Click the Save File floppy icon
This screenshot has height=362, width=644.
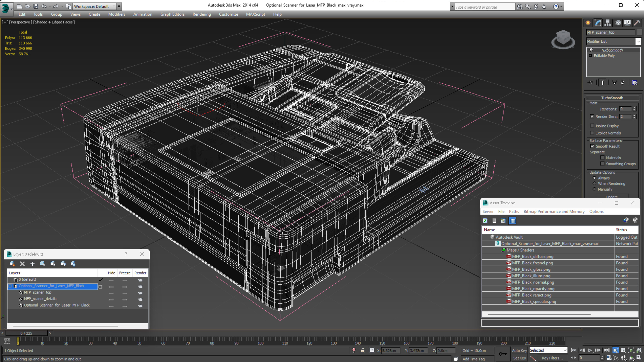click(36, 6)
